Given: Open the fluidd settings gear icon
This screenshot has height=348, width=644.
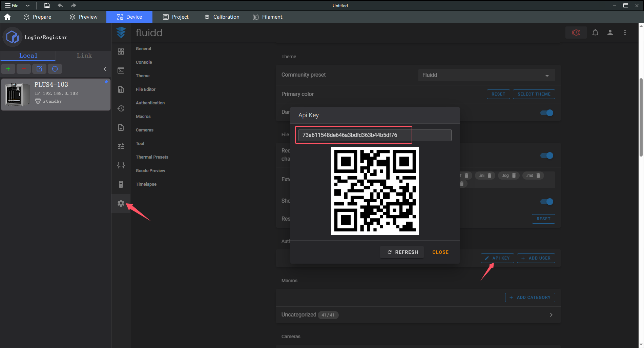Looking at the screenshot, I should point(121,203).
